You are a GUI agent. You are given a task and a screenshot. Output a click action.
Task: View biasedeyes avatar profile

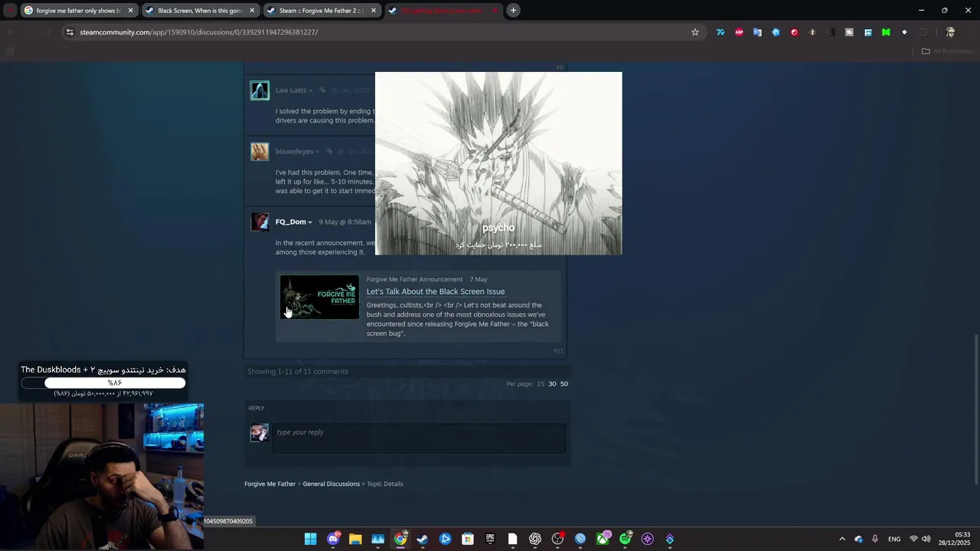pos(260,152)
